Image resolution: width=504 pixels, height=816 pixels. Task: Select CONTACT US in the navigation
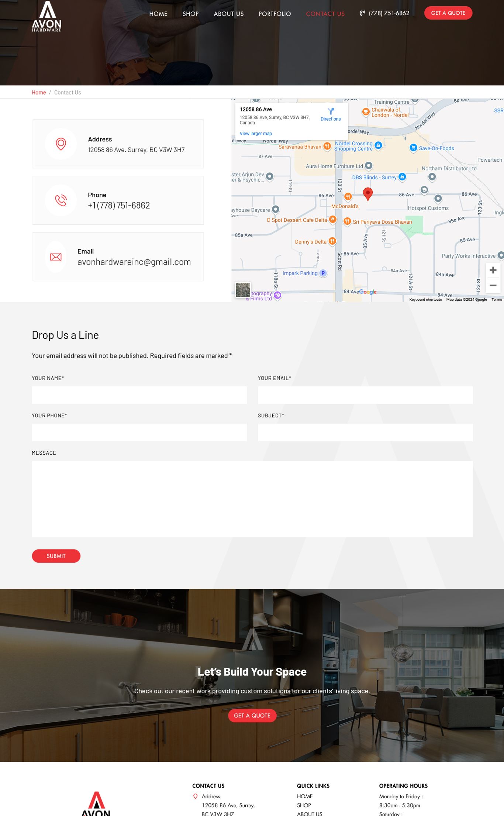(x=325, y=14)
